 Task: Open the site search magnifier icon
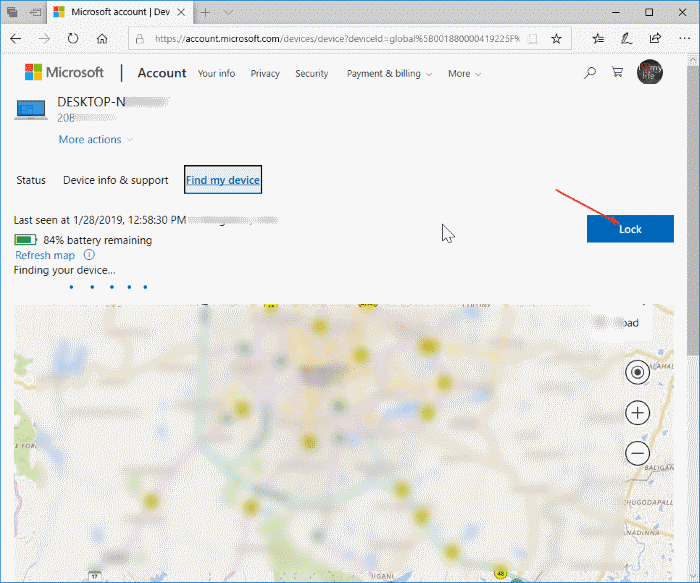590,73
